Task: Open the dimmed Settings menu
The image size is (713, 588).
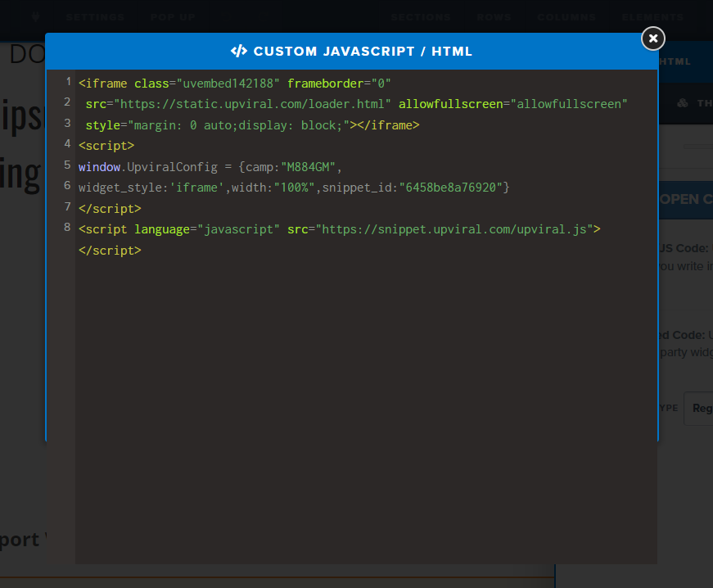Action: tap(95, 17)
